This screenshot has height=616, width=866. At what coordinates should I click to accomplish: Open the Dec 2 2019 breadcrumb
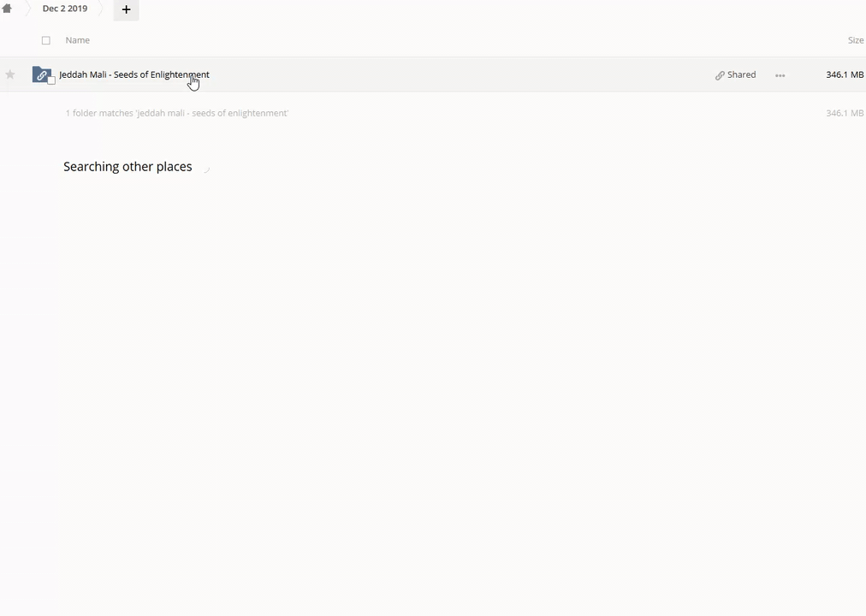[65, 9]
